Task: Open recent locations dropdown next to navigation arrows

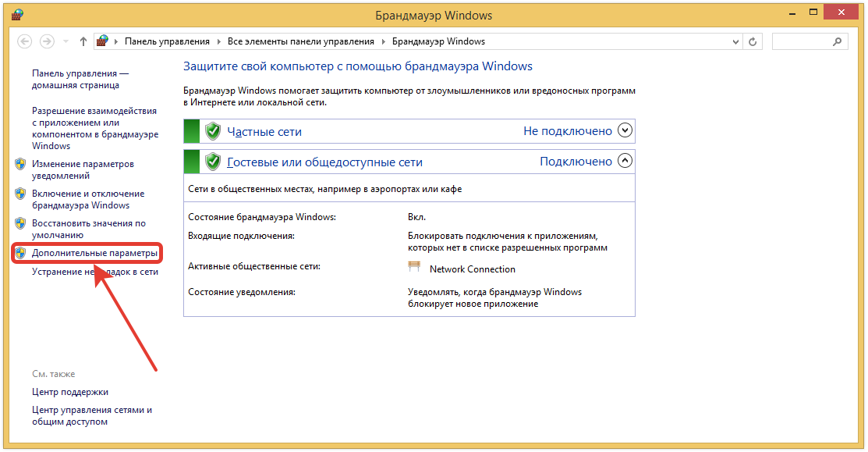Action: 66,41
